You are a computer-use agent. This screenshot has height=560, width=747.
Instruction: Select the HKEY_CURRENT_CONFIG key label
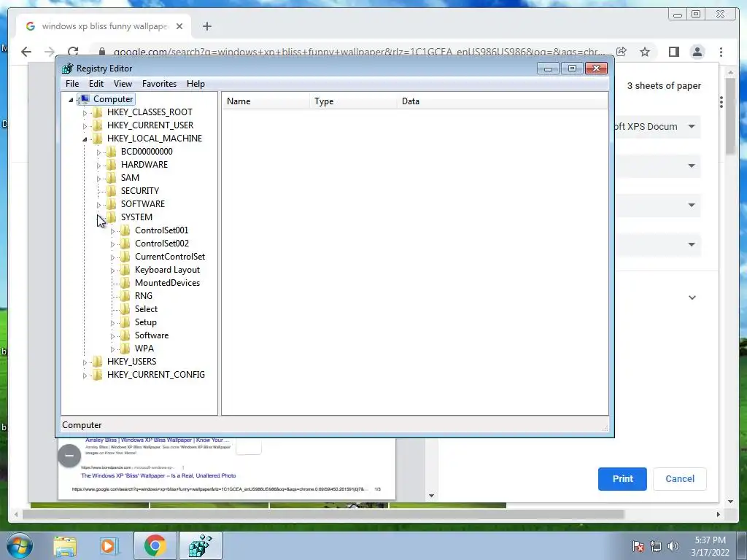coord(156,375)
